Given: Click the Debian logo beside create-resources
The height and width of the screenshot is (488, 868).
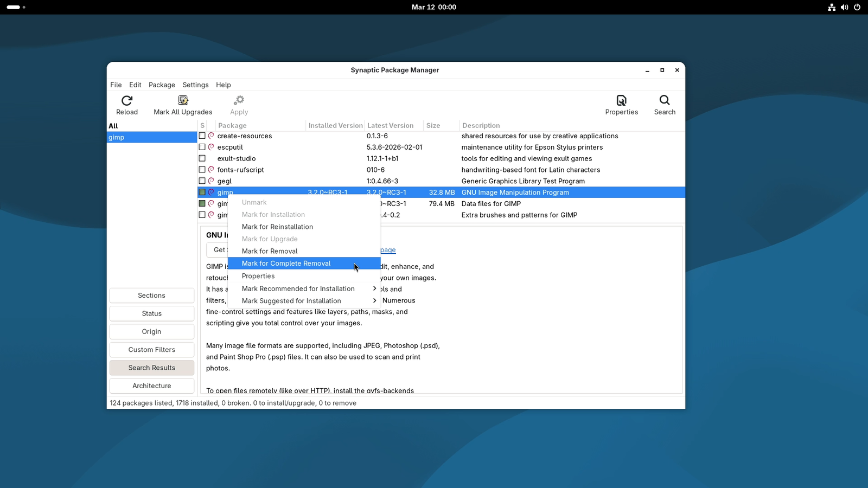Looking at the screenshot, I should [x=211, y=136].
